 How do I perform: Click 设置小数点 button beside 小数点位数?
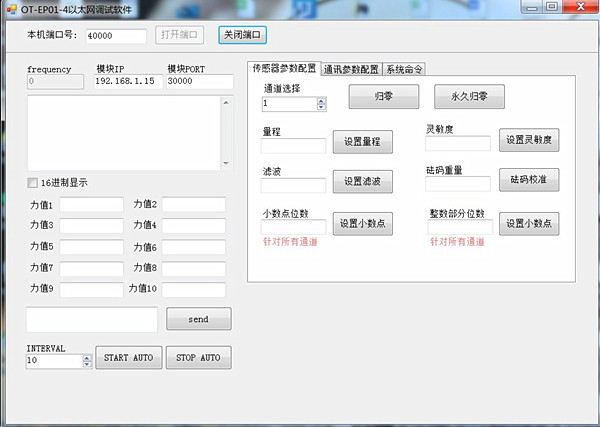click(363, 224)
